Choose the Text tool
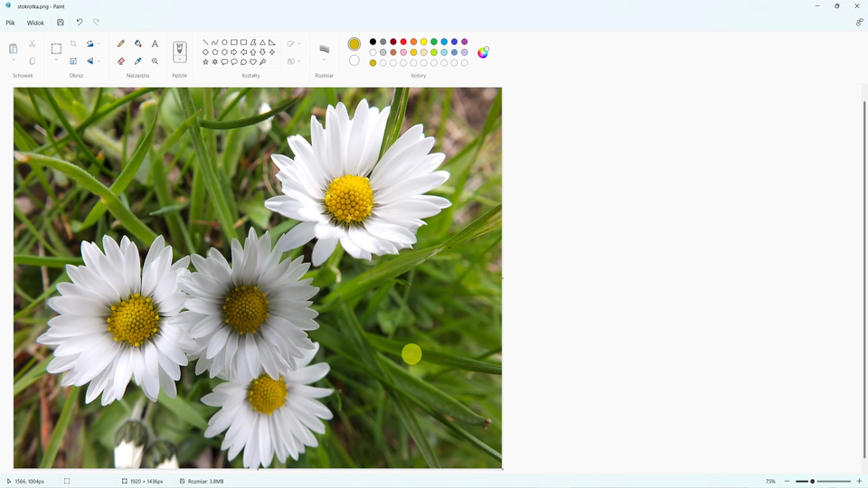The image size is (868, 488). coord(155,43)
